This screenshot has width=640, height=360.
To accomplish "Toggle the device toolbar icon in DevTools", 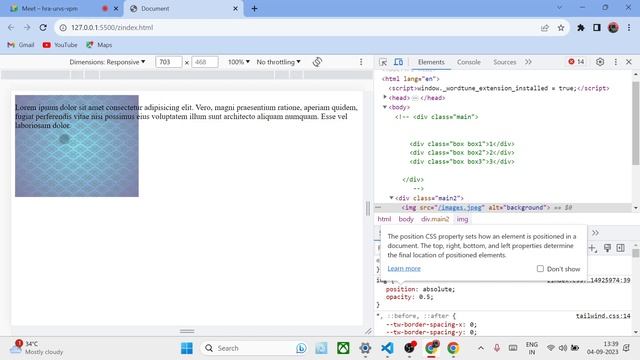I will [398, 62].
